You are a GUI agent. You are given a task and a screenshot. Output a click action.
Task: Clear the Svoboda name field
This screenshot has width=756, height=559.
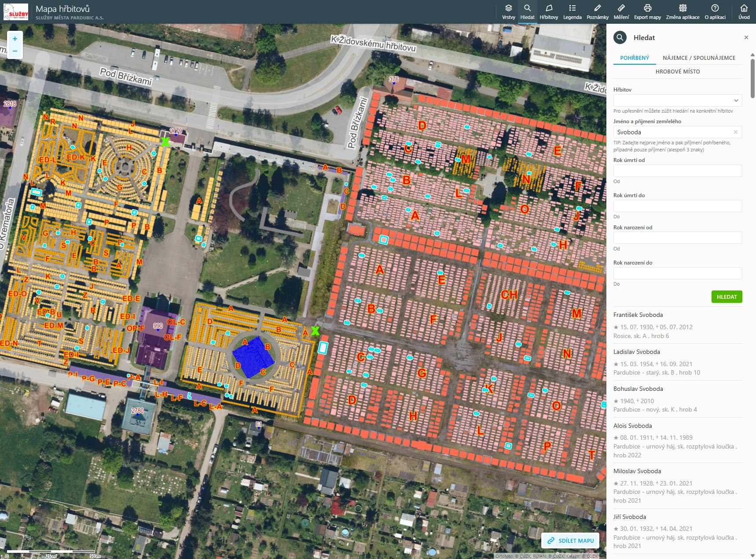[735, 132]
